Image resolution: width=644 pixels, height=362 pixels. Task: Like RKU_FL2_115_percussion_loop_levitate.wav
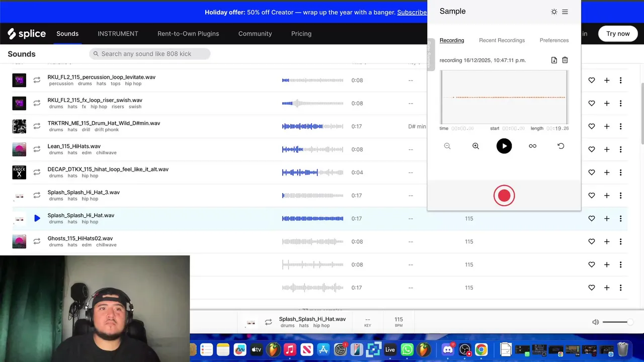592,80
